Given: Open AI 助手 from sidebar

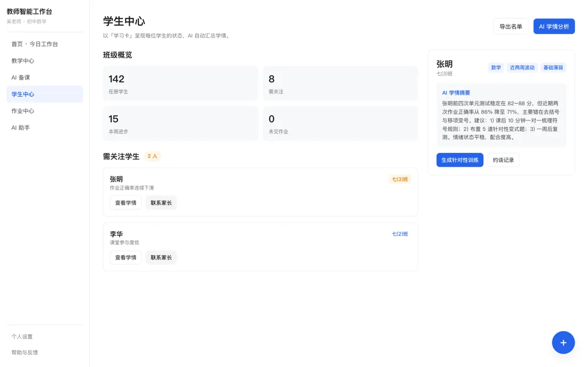Looking at the screenshot, I should [44, 128].
